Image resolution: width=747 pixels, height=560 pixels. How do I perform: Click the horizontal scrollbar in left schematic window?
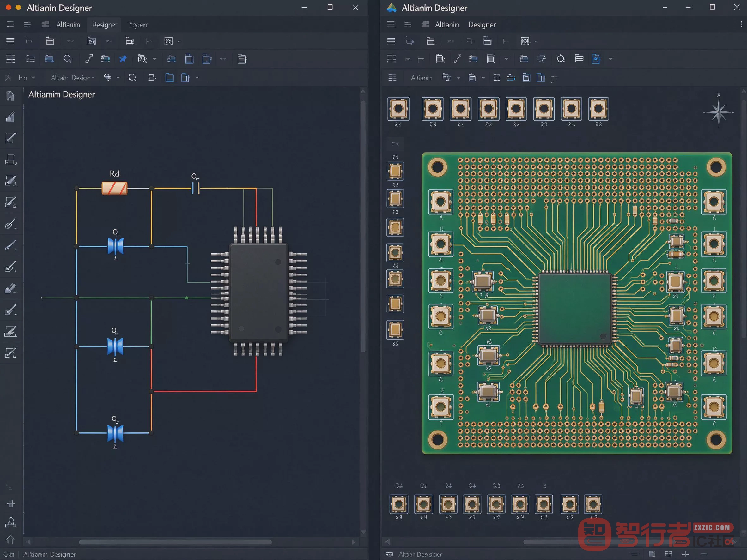pyautogui.click(x=175, y=542)
